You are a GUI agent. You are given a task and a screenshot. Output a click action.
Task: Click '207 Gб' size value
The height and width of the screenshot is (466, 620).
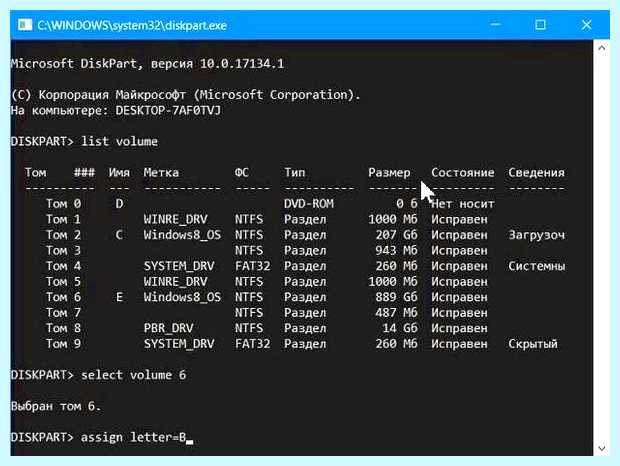pyautogui.click(x=397, y=235)
